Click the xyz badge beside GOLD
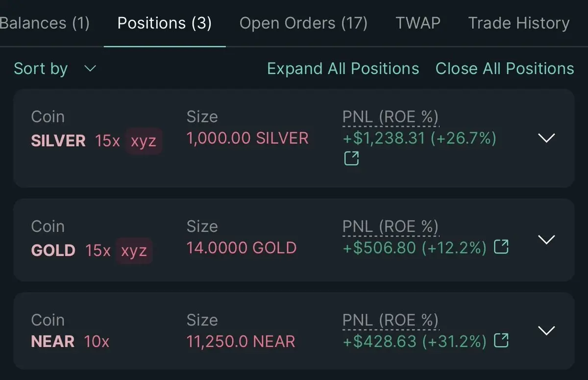This screenshot has width=588, height=380. pyautogui.click(x=134, y=251)
